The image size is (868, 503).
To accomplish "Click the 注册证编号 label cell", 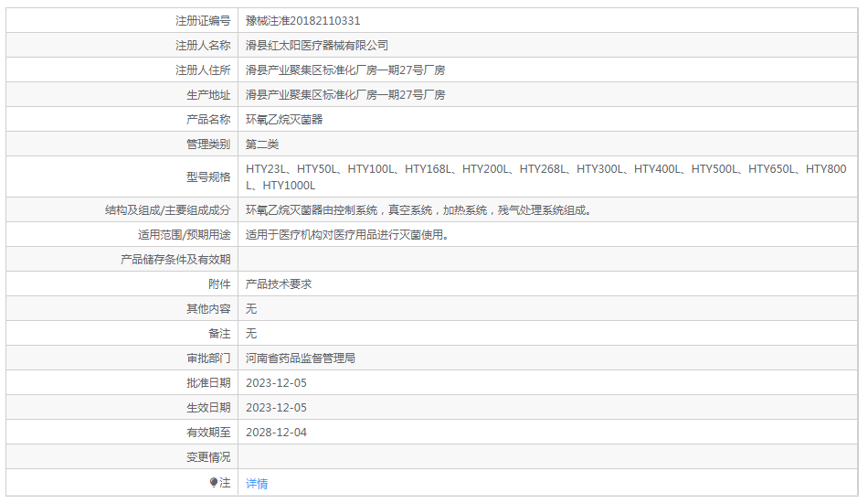I will 122,20.
